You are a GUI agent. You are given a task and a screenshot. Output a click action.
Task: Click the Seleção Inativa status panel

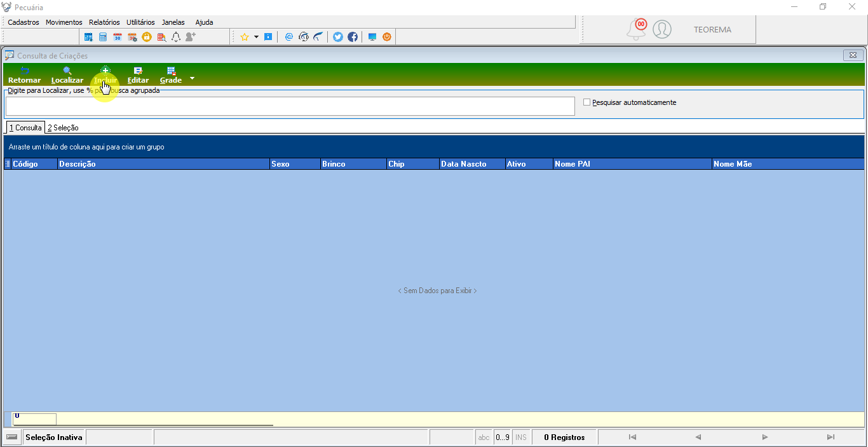(x=54, y=437)
